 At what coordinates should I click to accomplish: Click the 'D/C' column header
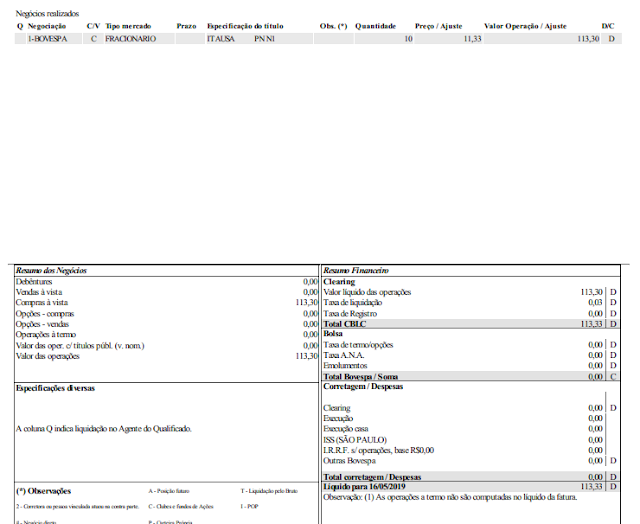[608, 26]
